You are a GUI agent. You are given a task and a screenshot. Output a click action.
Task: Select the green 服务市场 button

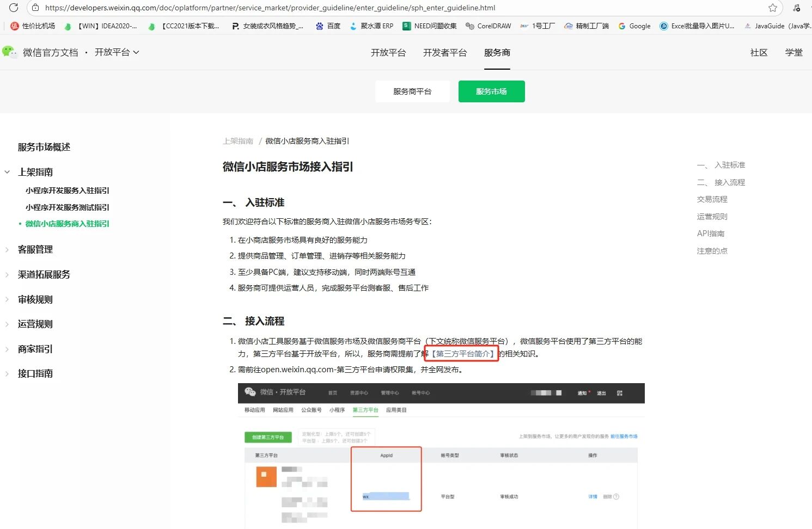click(x=491, y=91)
